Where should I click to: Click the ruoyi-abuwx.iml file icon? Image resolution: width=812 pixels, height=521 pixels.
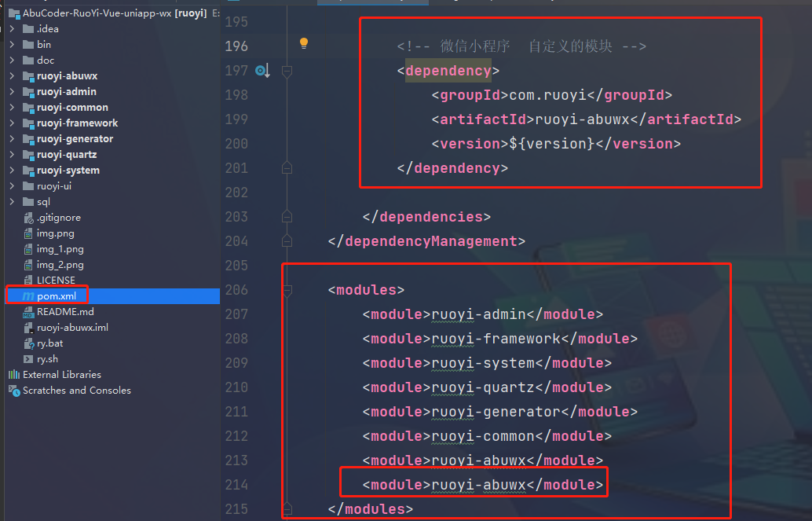tap(28, 328)
